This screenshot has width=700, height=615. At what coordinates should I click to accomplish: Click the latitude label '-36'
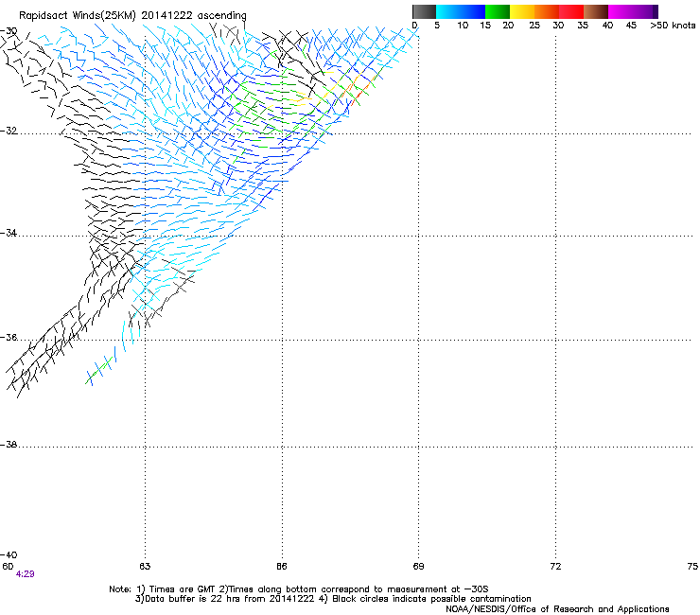click(x=9, y=337)
